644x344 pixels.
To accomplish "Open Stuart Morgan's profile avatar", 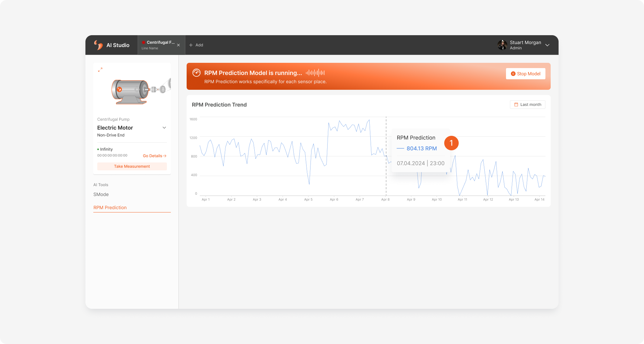I will pos(502,45).
